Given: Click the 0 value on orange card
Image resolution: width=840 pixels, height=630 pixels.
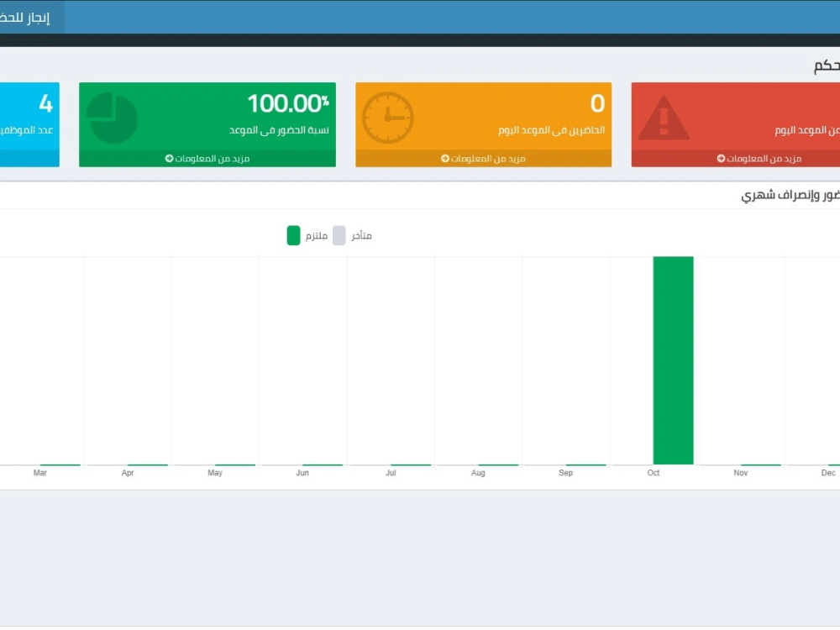Looking at the screenshot, I should 597,103.
